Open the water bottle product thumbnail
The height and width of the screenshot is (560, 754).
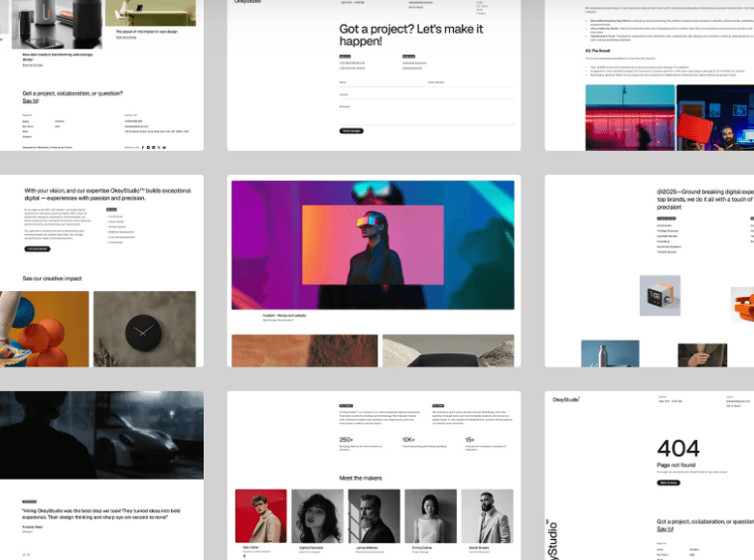coord(610,353)
